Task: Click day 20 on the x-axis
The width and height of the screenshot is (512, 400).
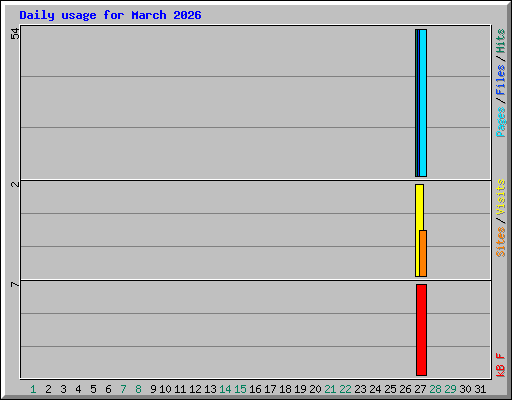Action: pyautogui.click(x=315, y=389)
